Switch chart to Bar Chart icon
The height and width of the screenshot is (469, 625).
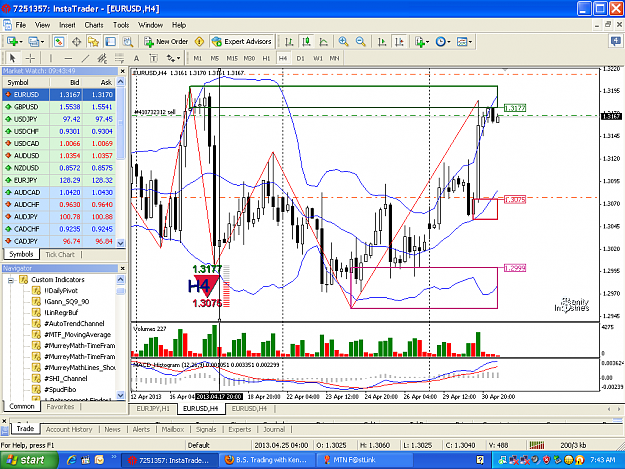click(289, 41)
